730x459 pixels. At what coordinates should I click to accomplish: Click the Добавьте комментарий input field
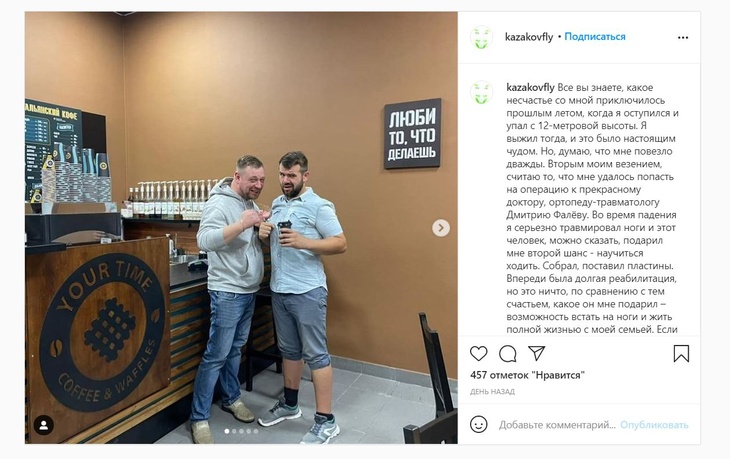(557, 425)
